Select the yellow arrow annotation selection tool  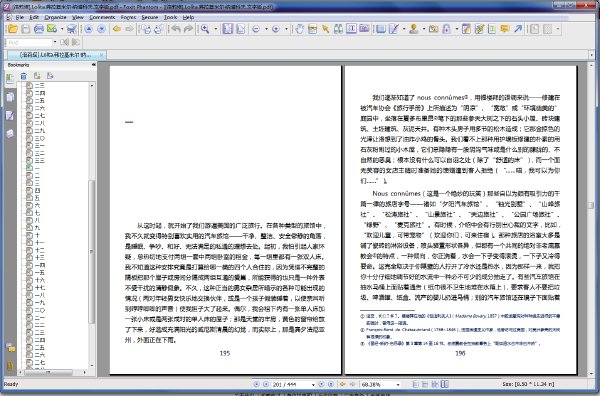(326, 29)
